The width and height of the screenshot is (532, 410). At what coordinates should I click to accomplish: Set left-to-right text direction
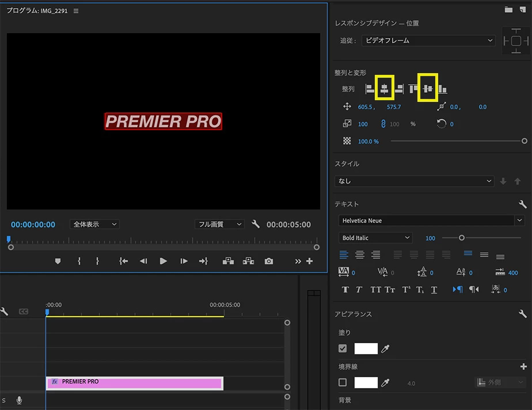(457, 289)
